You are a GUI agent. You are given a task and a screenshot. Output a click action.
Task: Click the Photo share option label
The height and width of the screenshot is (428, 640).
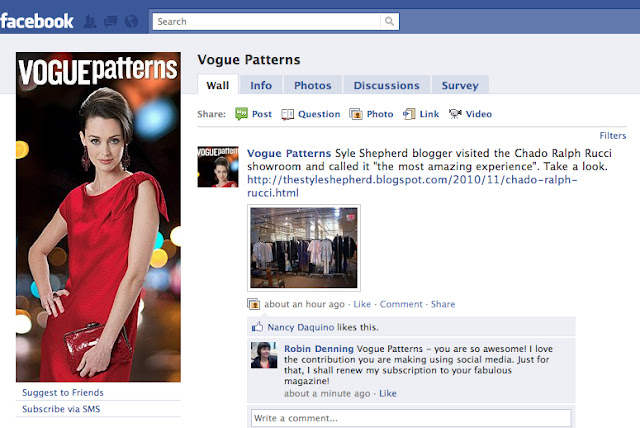click(380, 114)
